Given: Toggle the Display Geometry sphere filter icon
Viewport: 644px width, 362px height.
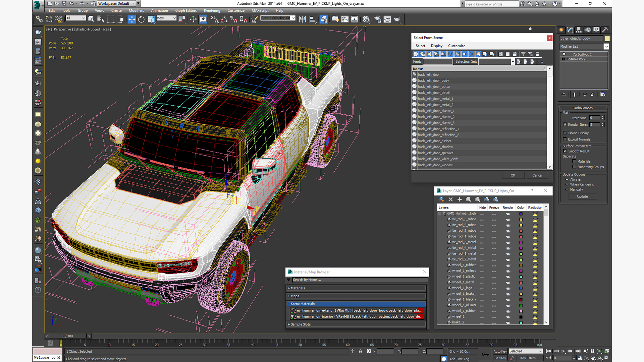Looking at the screenshot, I should pos(416,54).
